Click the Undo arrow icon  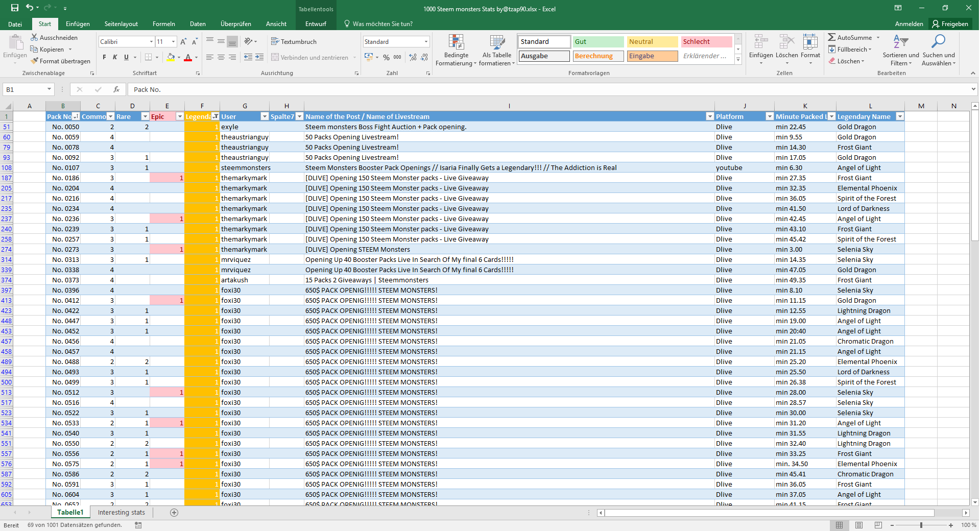pos(30,8)
